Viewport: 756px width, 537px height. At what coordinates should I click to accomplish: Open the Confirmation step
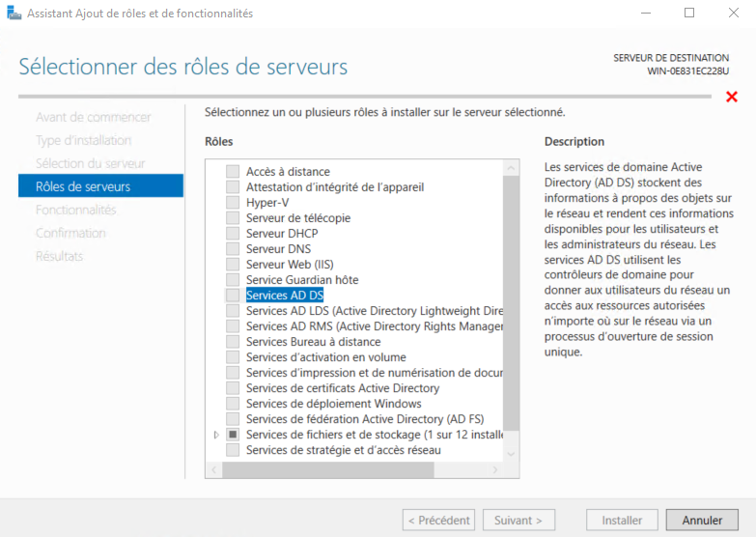70,233
